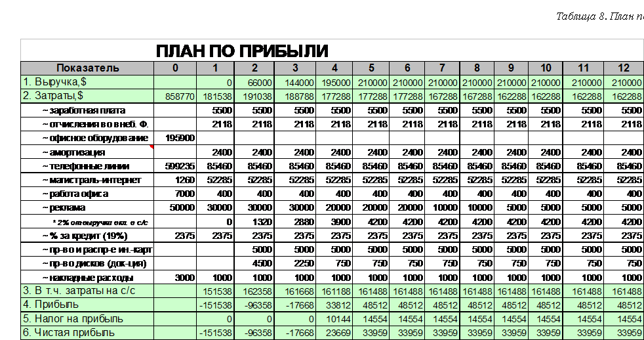Select the cell with value 1320

[254, 222]
